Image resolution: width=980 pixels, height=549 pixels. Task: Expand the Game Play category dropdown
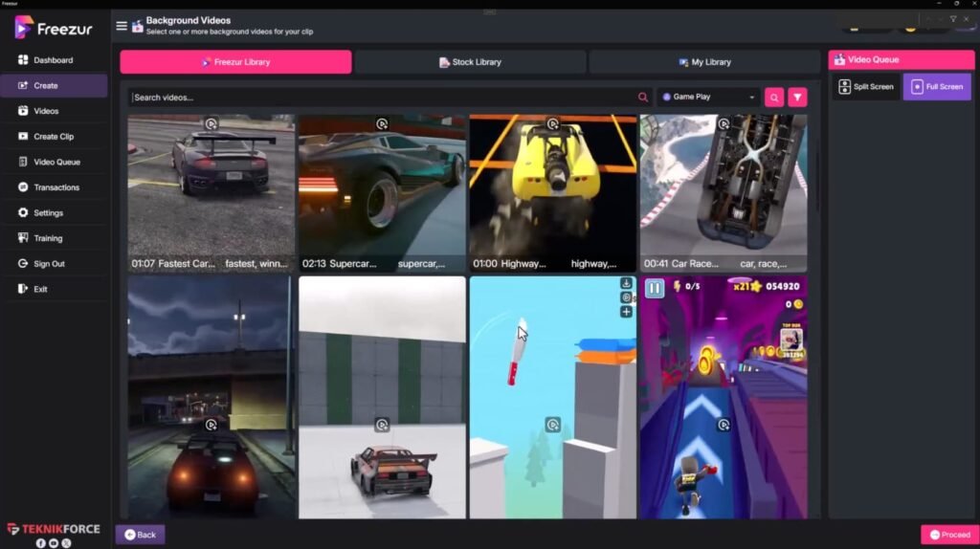pyautogui.click(x=708, y=97)
